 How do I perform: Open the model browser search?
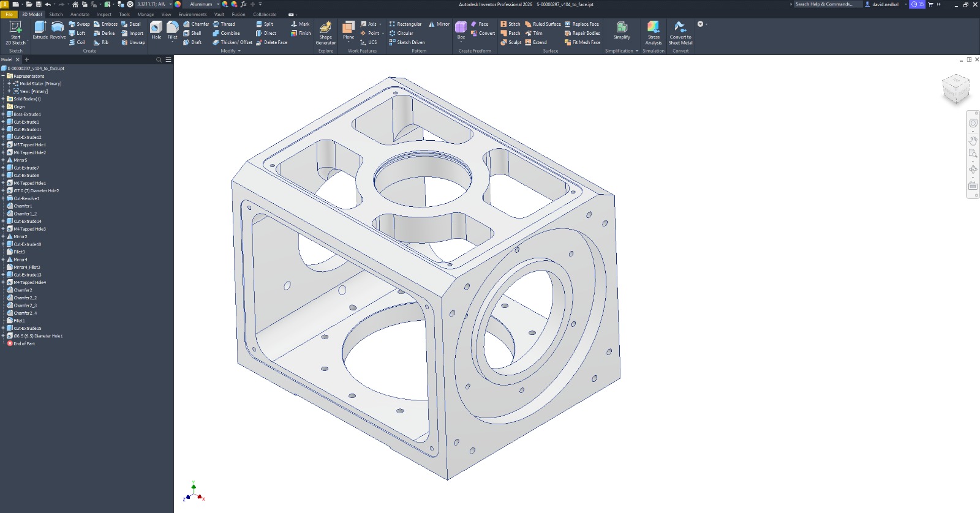tap(159, 59)
